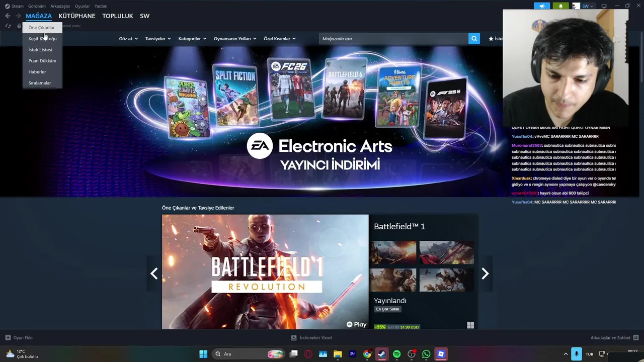Switch to the MAĞAZA tab

pyautogui.click(x=39, y=16)
